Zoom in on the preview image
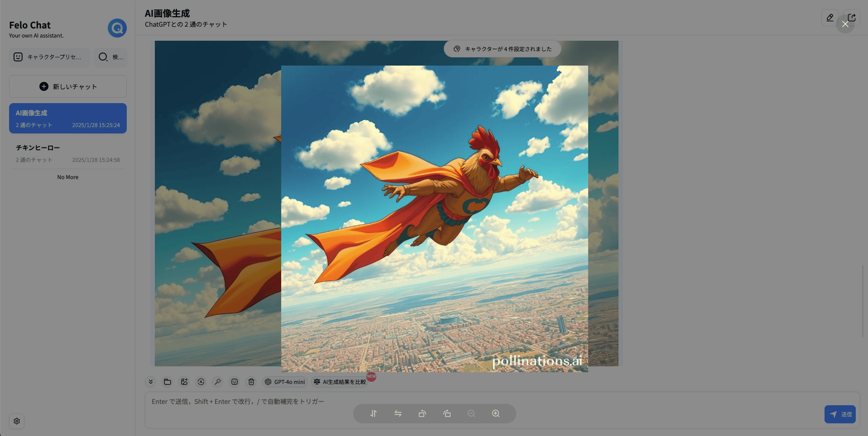This screenshot has width=868, height=436. coord(496,413)
